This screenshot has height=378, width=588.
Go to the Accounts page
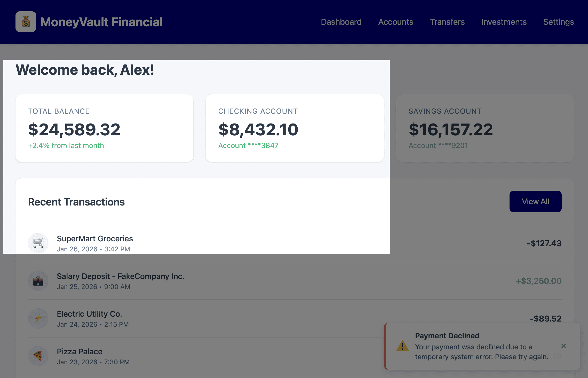click(395, 22)
